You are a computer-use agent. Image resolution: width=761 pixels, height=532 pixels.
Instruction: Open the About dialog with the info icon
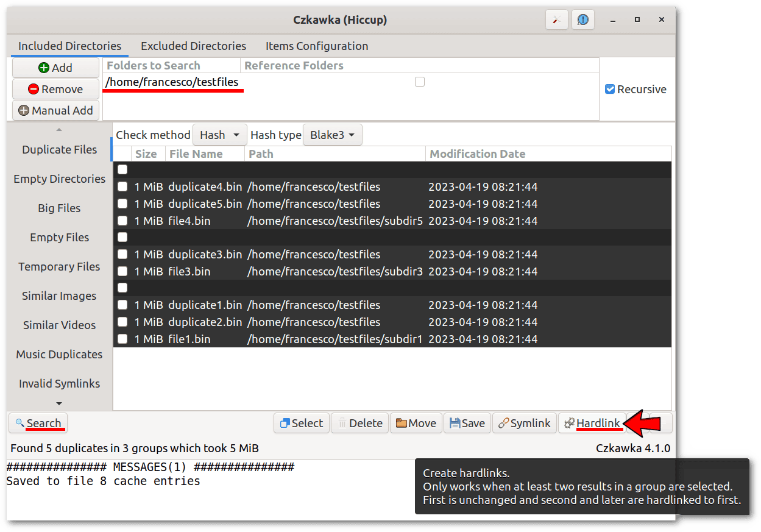point(582,20)
